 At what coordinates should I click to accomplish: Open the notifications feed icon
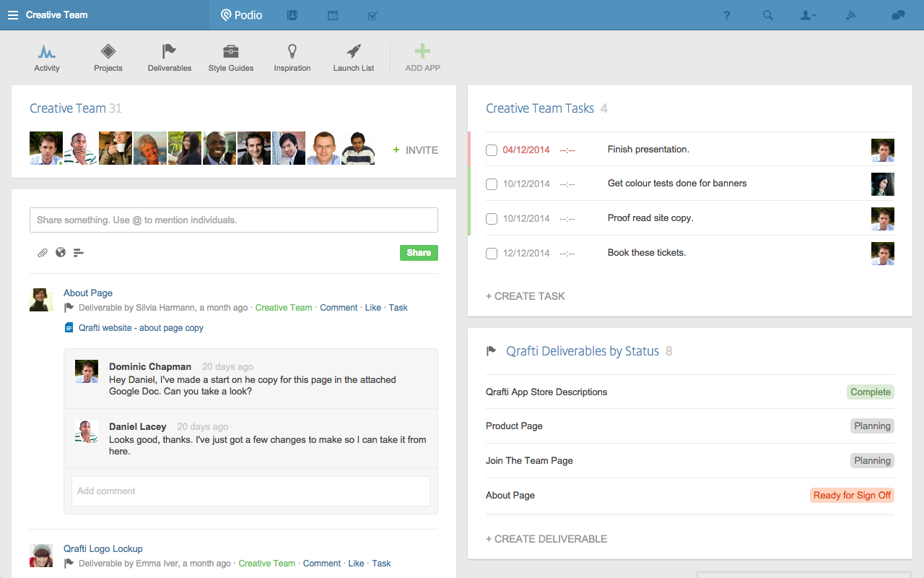point(851,15)
